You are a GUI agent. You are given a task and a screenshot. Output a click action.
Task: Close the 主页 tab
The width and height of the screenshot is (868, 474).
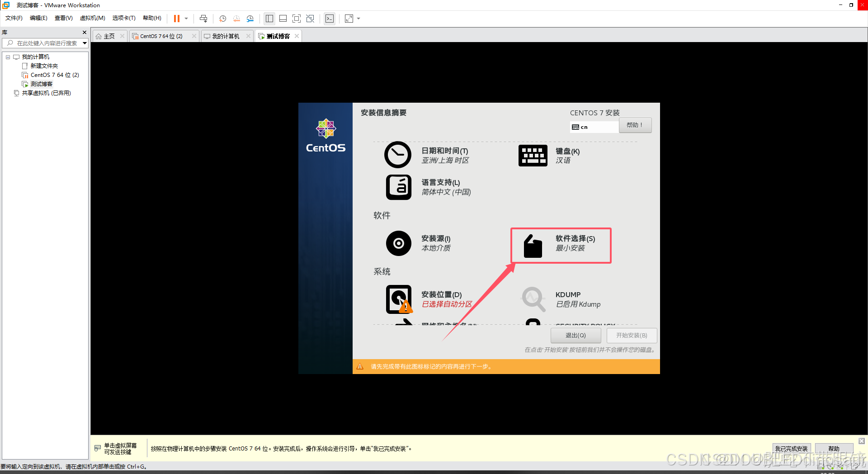[122, 36]
